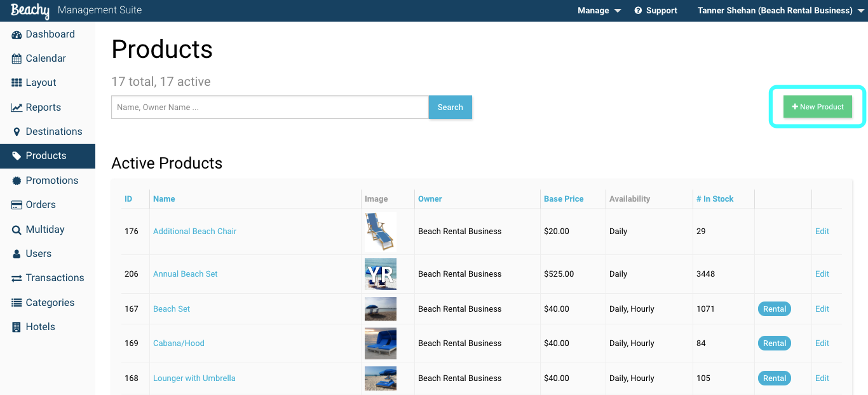Click the Products tag icon

coord(17,156)
